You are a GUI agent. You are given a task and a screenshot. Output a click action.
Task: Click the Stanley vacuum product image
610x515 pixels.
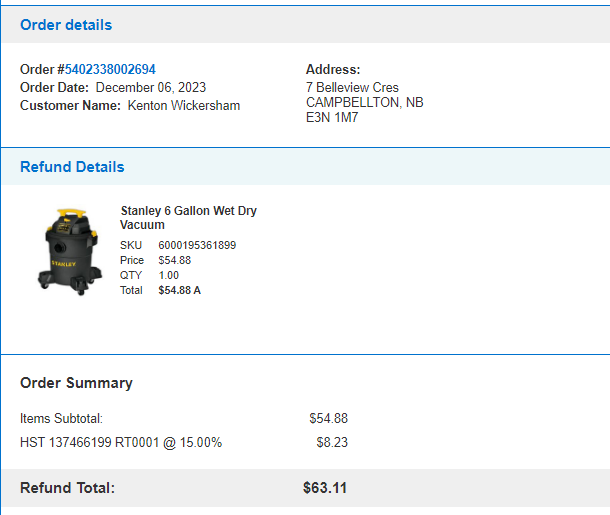(x=70, y=252)
